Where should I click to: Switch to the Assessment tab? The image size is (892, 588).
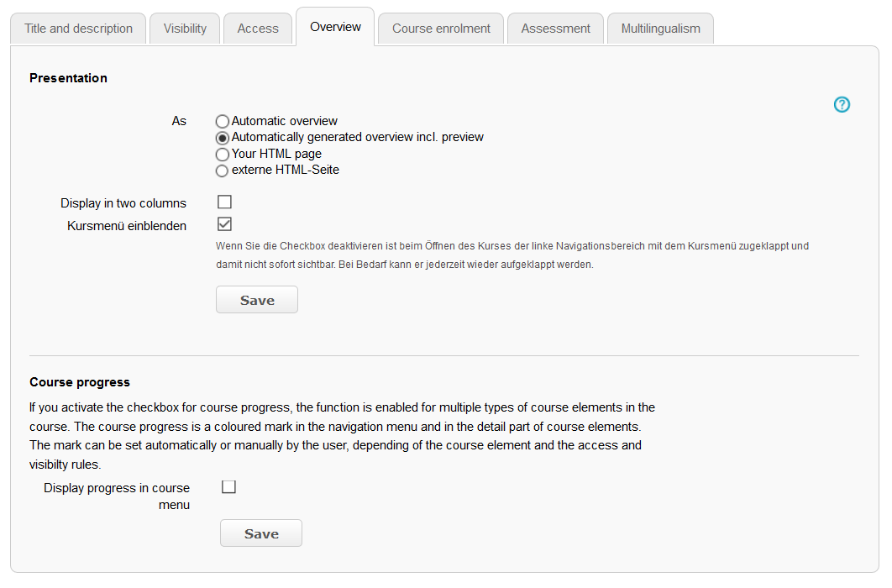tap(555, 28)
